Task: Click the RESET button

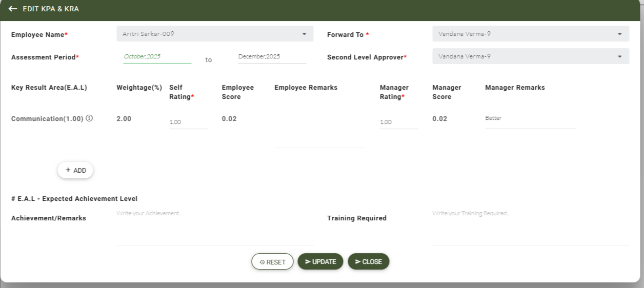Action: [272, 262]
